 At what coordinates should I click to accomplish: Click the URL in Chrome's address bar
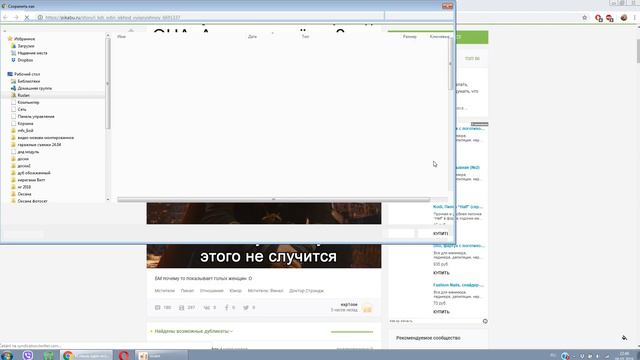(112, 18)
